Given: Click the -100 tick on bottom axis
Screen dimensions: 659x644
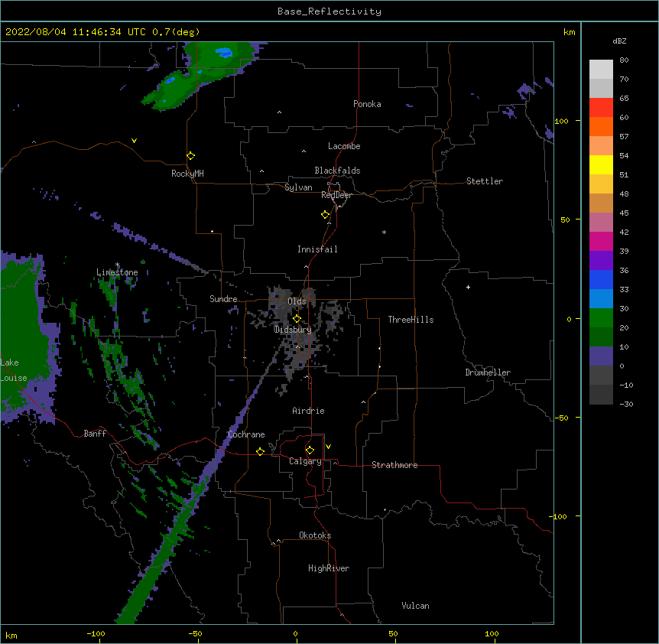Looking at the screenshot, I should click(96, 633).
